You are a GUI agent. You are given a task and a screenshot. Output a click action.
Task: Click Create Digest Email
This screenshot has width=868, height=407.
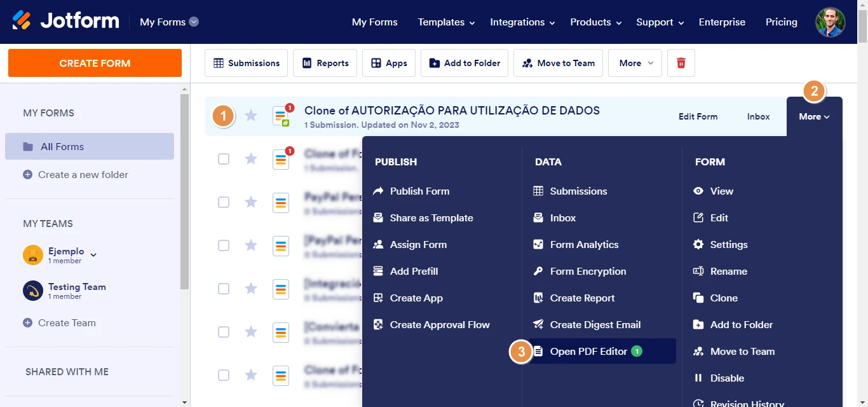point(594,324)
